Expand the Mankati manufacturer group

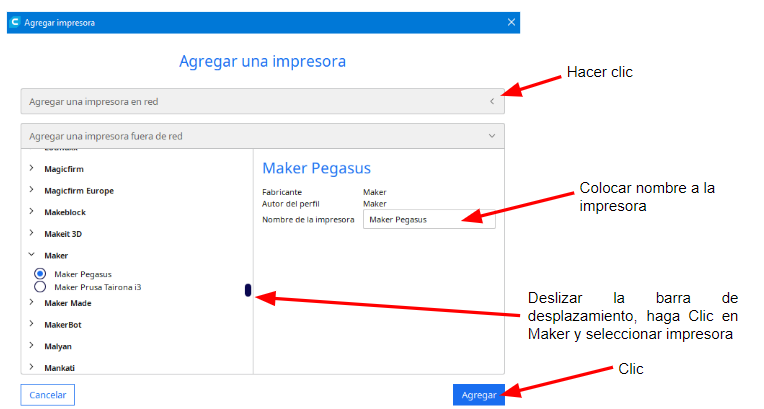32,367
